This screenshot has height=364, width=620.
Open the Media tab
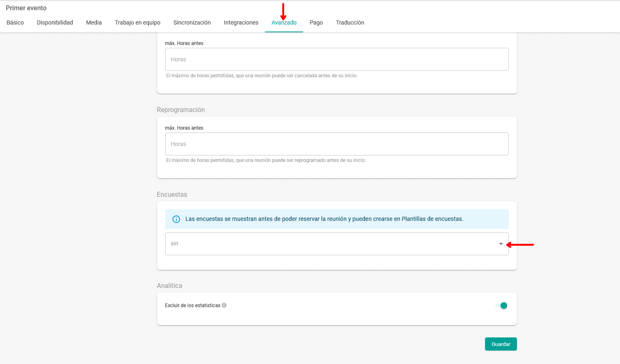[x=94, y=22]
